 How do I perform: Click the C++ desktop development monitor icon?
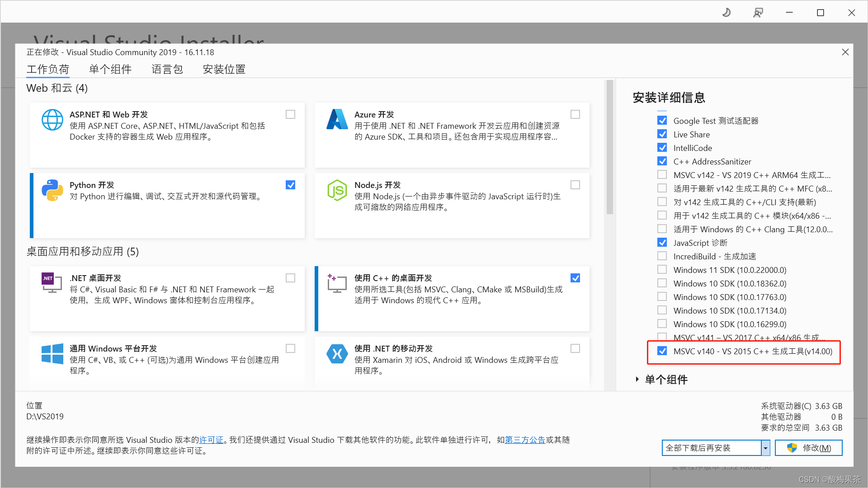tap(337, 283)
